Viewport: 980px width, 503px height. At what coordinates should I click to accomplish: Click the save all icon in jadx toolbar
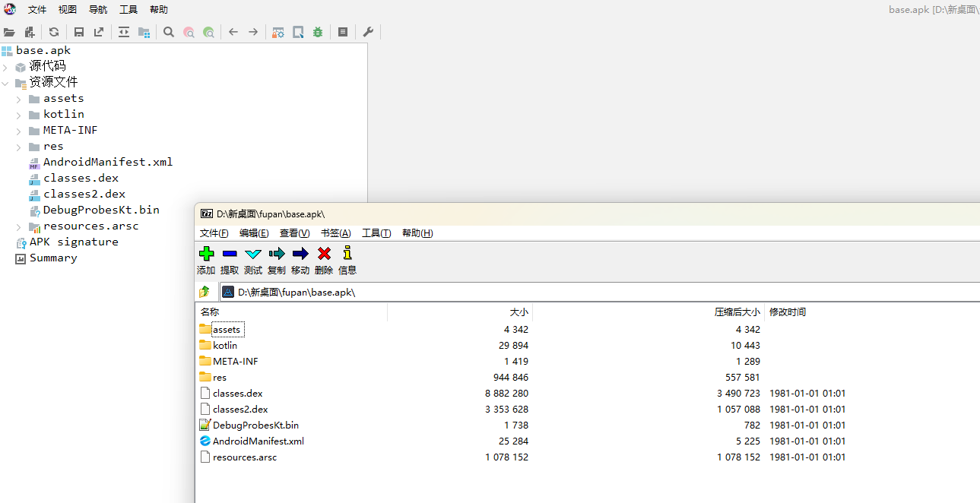[79, 32]
